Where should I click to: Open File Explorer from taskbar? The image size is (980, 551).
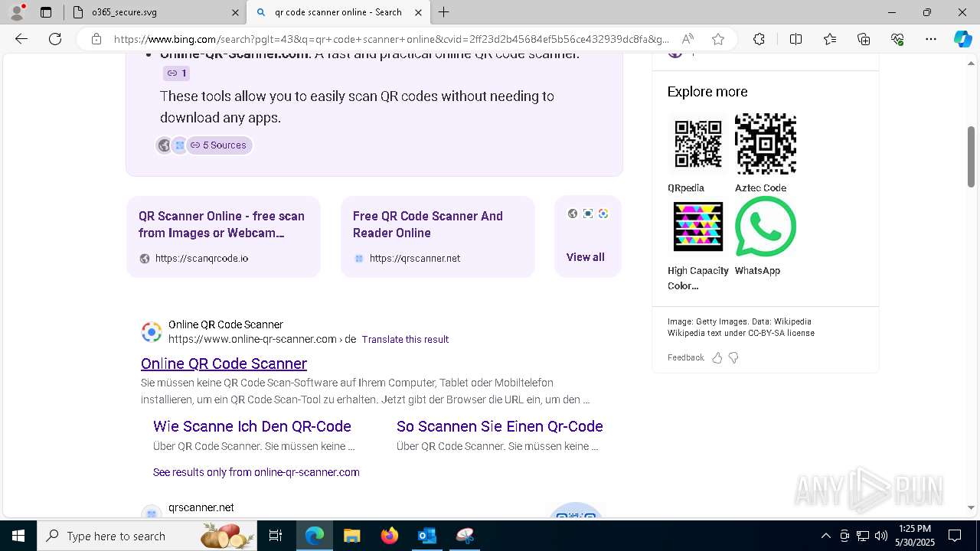click(x=351, y=536)
